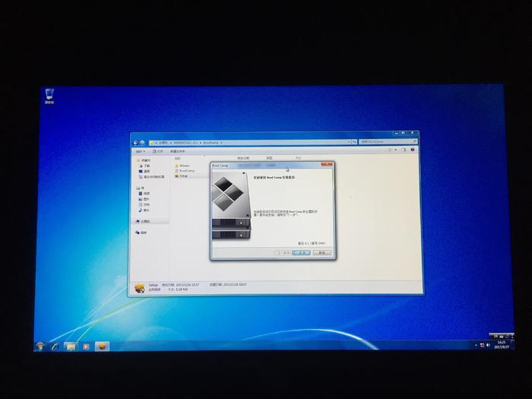The height and width of the screenshot is (399, 532).
Task: Open the Windows Start menu
Action: pyautogui.click(x=40, y=347)
